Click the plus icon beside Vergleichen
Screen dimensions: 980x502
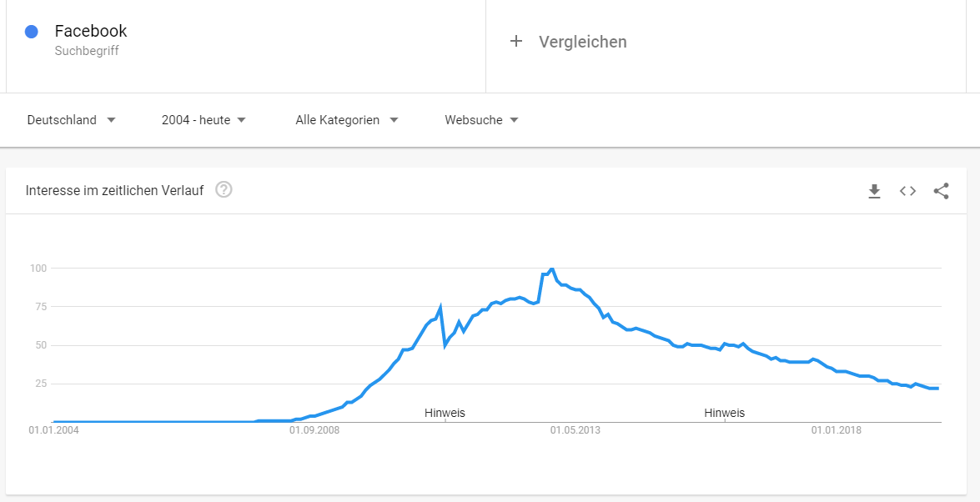pyautogui.click(x=515, y=41)
